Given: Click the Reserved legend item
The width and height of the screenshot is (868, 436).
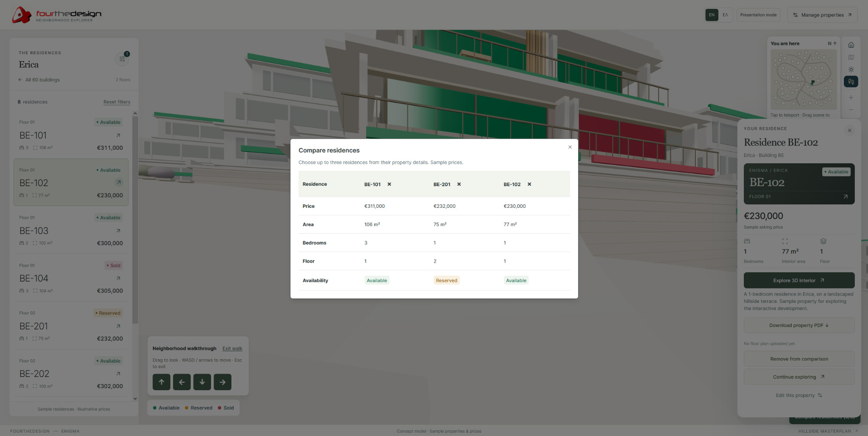Looking at the screenshot, I should click(198, 408).
